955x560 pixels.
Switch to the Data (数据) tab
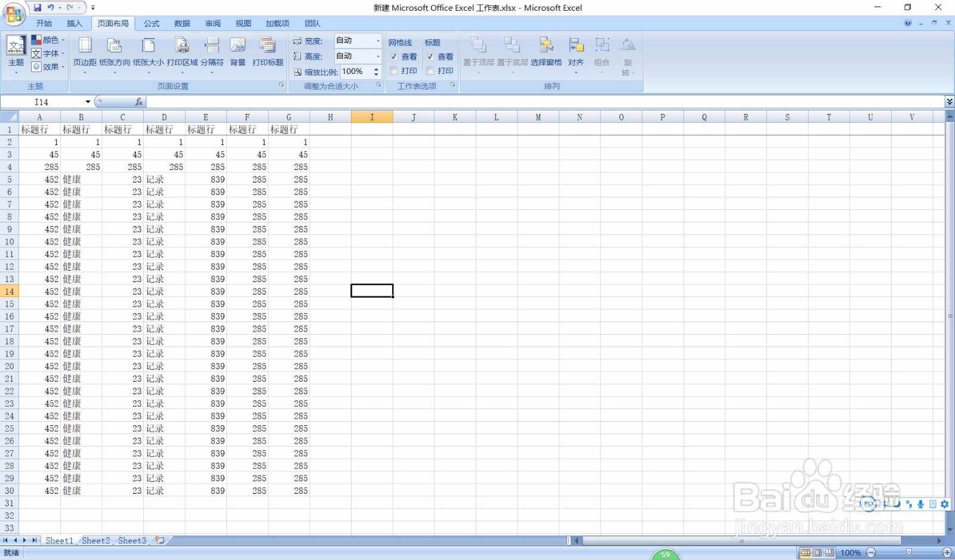182,23
